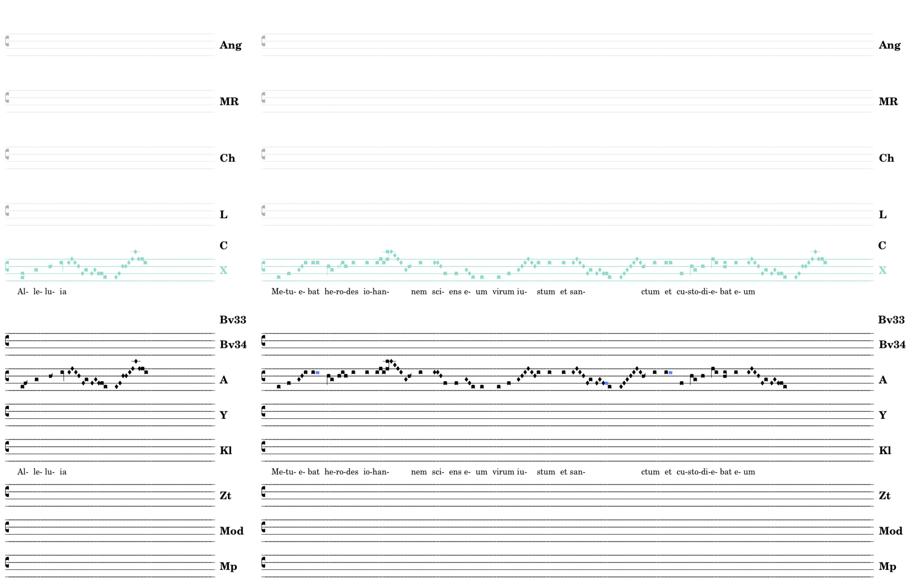This screenshot has width=915, height=588.
Task: Click the 'Al-' syllable beneath the teal staff
Action: (22, 291)
